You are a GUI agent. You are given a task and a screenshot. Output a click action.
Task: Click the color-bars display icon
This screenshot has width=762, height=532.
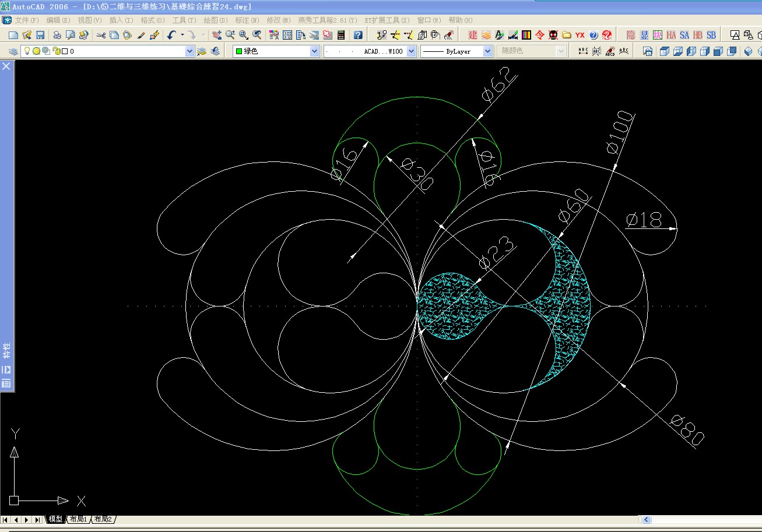(526, 35)
